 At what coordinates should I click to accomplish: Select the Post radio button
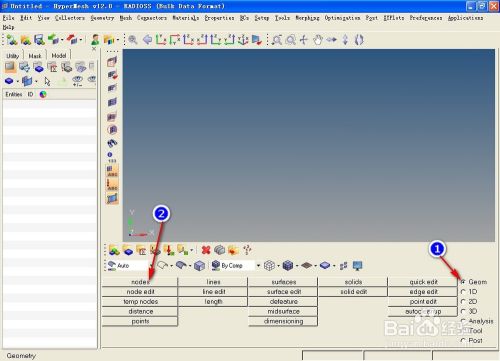[463, 340]
